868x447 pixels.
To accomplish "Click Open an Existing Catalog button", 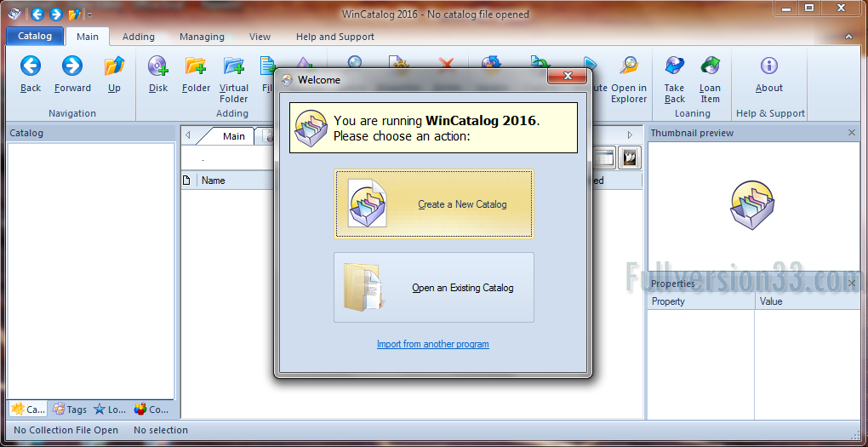I will (433, 288).
